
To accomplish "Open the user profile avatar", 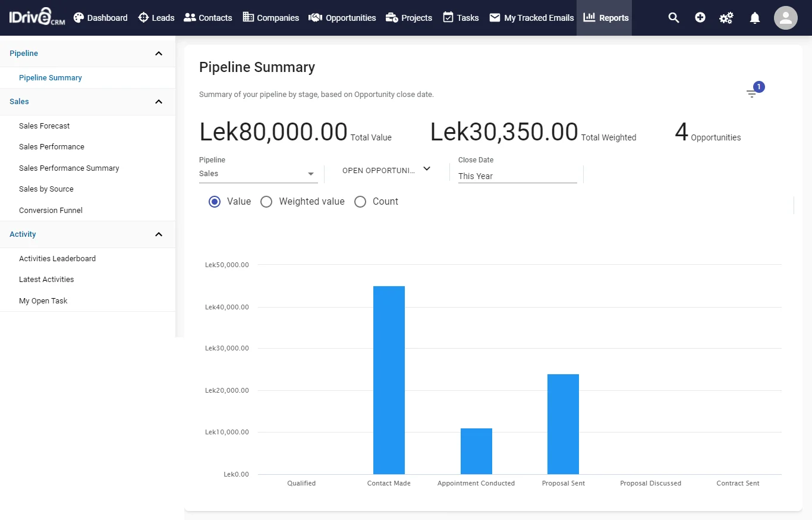I will point(786,18).
